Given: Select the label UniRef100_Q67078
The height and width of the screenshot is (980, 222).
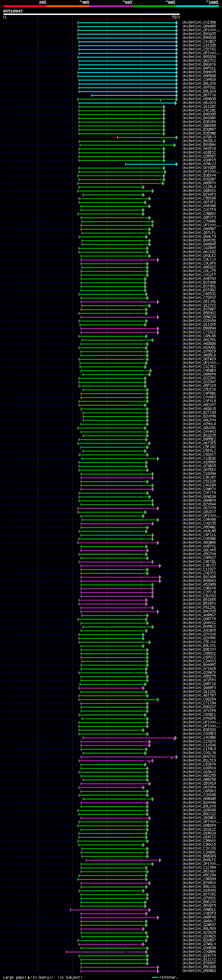Looking at the screenshot, I should (199, 508).
